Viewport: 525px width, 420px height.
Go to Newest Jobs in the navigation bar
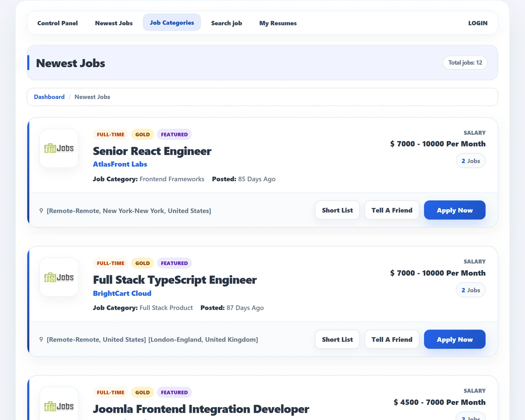click(x=114, y=23)
